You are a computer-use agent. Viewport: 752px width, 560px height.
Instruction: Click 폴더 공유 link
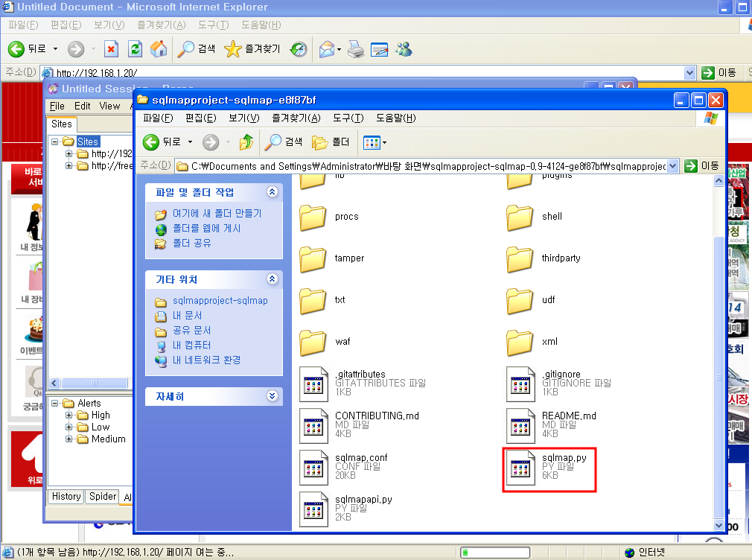192,243
